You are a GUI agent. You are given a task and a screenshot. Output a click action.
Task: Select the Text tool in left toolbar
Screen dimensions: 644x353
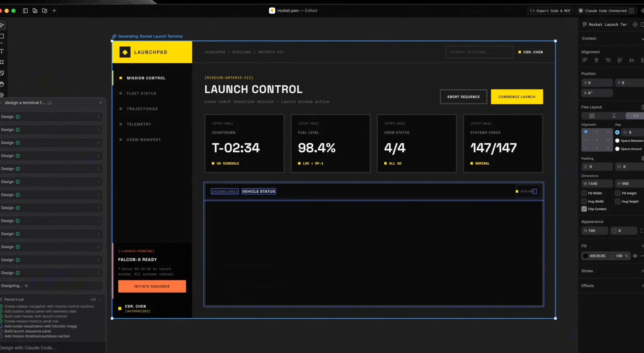pyautogui.click(x=2, y=51)
